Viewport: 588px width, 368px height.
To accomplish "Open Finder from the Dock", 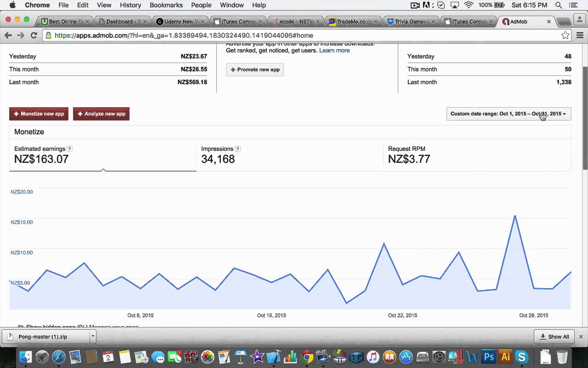I will pos(25,356).
